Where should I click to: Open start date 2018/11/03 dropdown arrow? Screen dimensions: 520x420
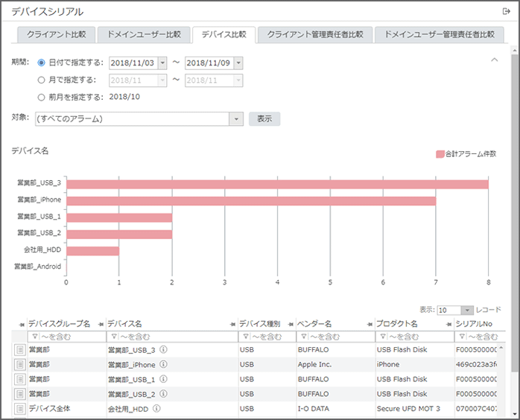tap(162, 63)
